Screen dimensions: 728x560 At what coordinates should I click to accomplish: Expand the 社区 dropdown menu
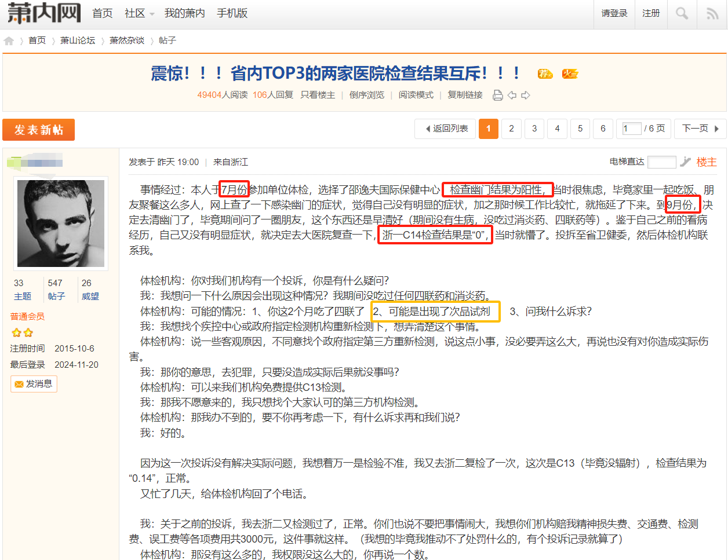pos(139,13)
